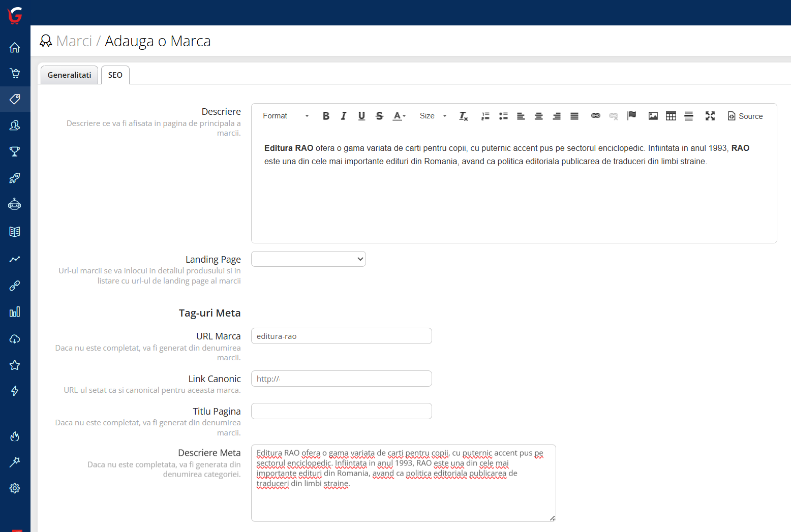
Task: Center-align the description text
Action: click(539, 116)
